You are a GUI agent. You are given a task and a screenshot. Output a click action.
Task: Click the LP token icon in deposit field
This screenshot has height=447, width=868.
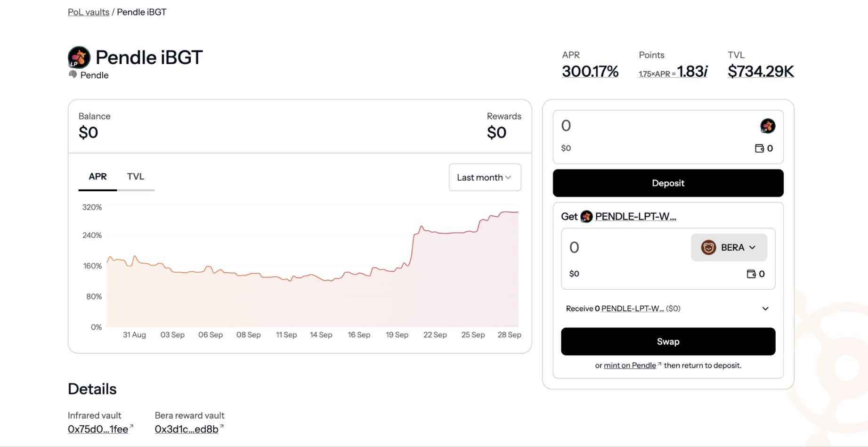767,126
